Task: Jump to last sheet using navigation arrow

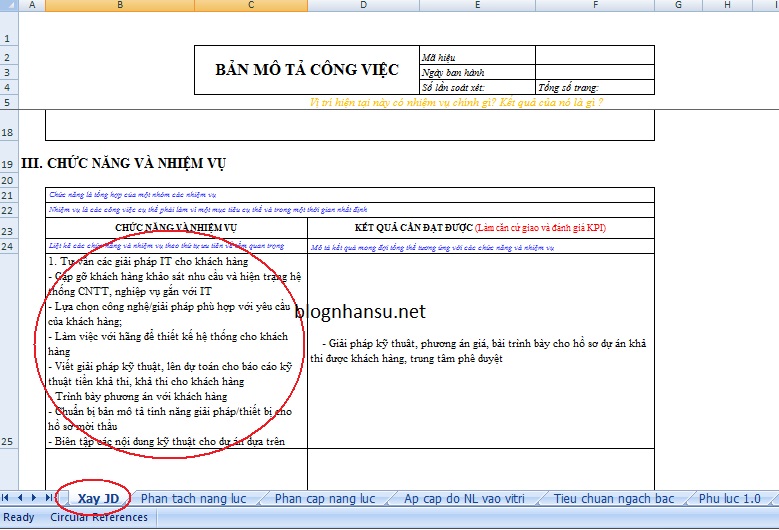Action: [x=49, y=497]
